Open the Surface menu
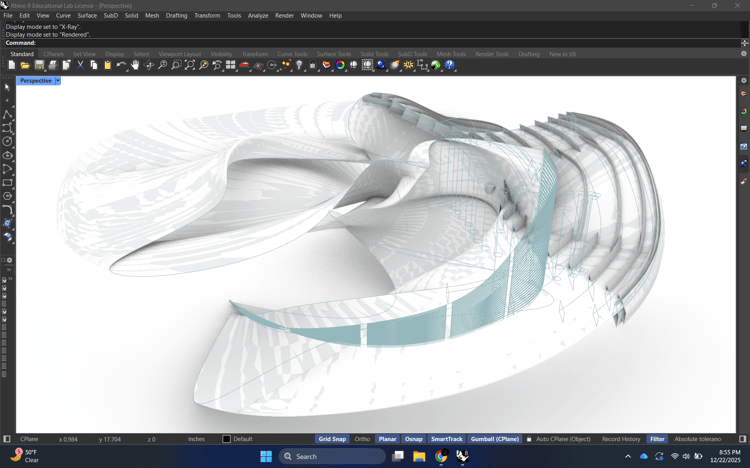750x468 pixels. (x=87, y=15)
